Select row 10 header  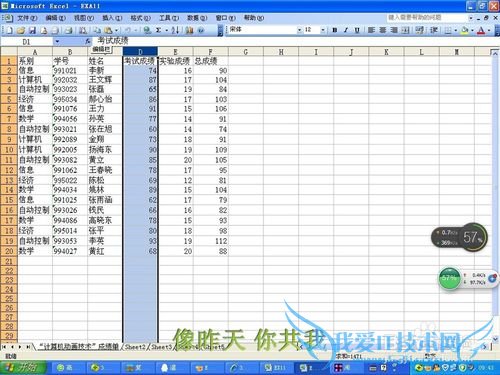tap(9, 150)
